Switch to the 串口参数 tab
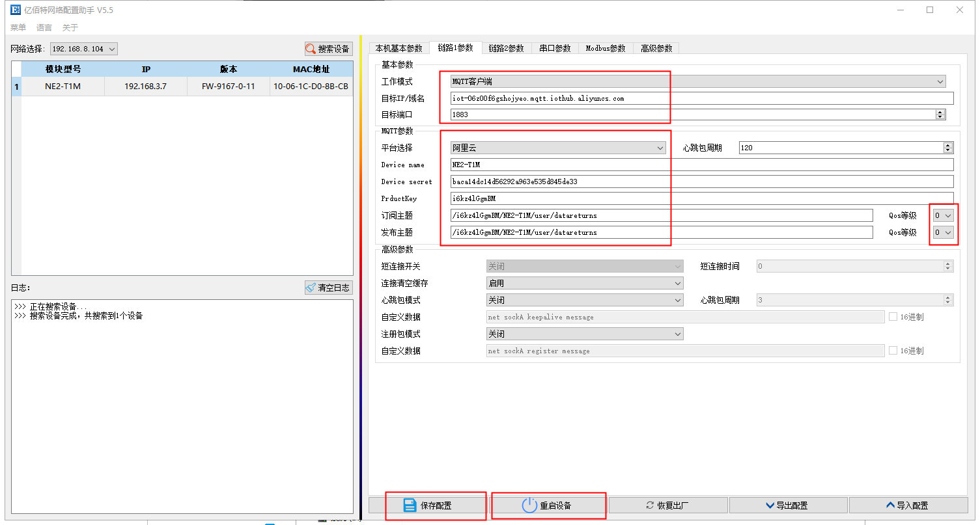The width and height of the screenshot is (980, 525). point(555,48)
